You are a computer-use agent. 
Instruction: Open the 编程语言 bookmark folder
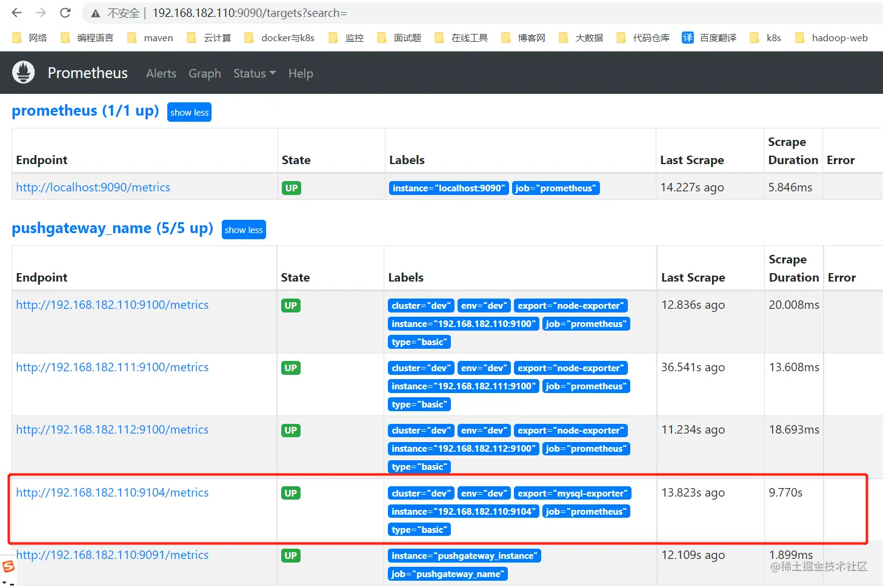[87, 38]
